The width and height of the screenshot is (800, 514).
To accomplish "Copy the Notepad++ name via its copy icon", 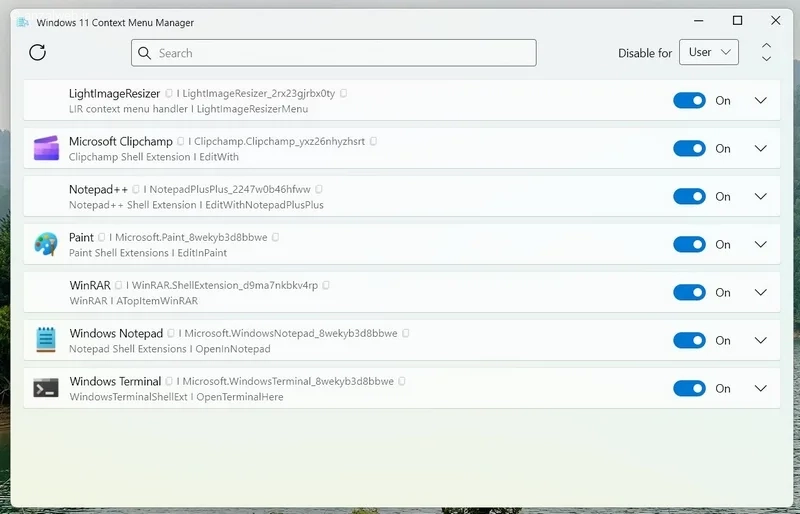I will [136, 189].
